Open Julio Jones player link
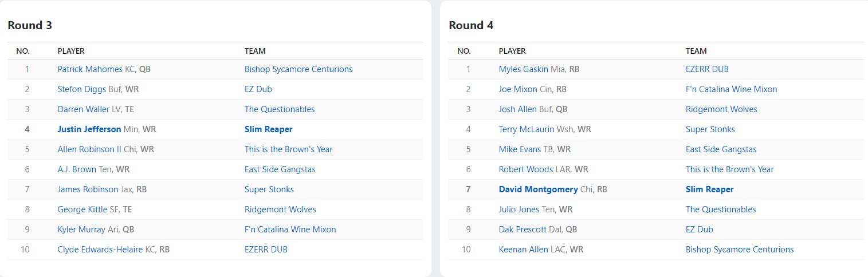Viewport: 868px width, 277px height. (x=519, y=209)
